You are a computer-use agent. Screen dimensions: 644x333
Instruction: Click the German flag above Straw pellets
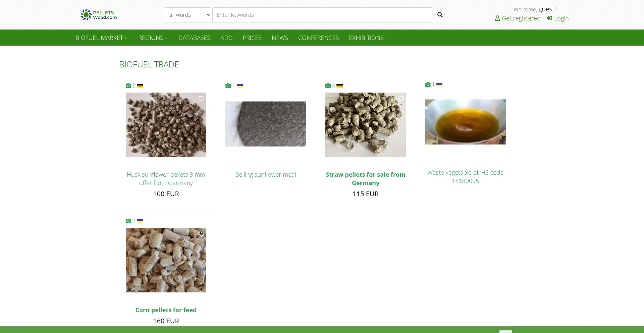[x=339, y=86]
